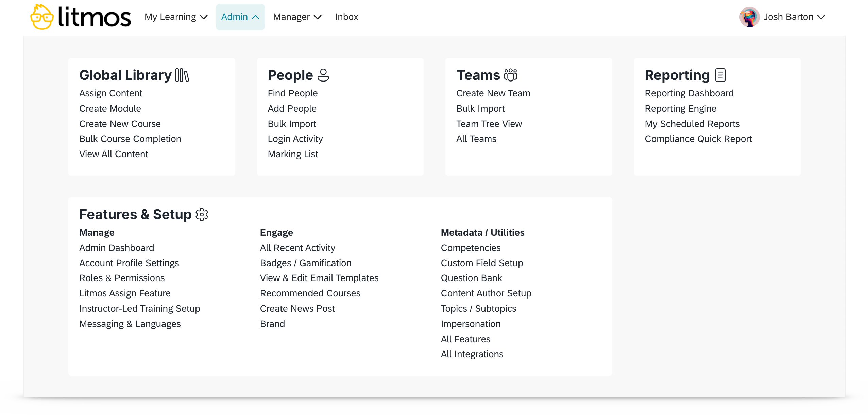Collapse the Admin menu

[x=240, y=17]
